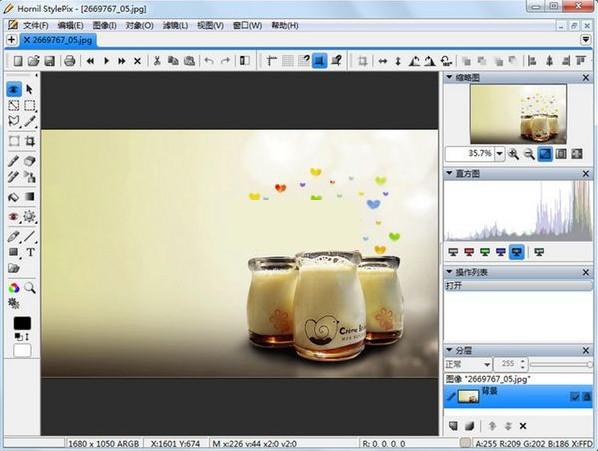
Task: Click the copy icon in toolbar
Action: click(173, 61)
